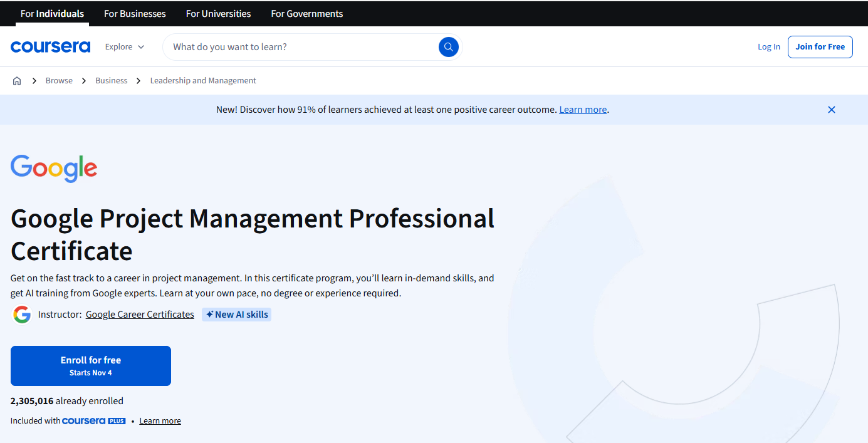Select the For Individuals tab

[x=52, y=13]
